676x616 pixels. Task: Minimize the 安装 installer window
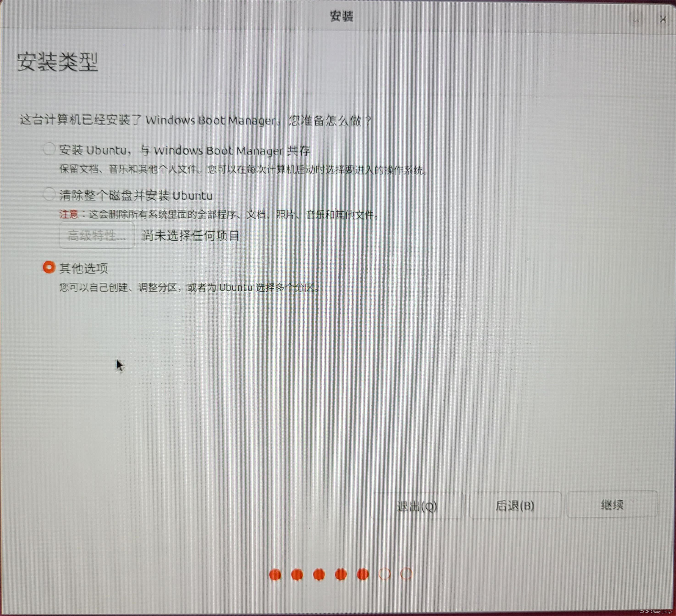tap(636, 21)
